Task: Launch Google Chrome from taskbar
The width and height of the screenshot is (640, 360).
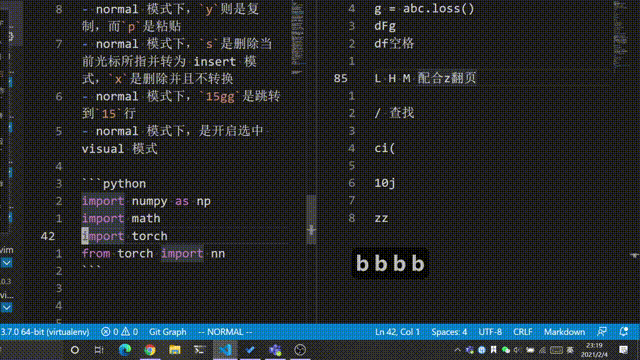Action: click(x=150, y=350)
